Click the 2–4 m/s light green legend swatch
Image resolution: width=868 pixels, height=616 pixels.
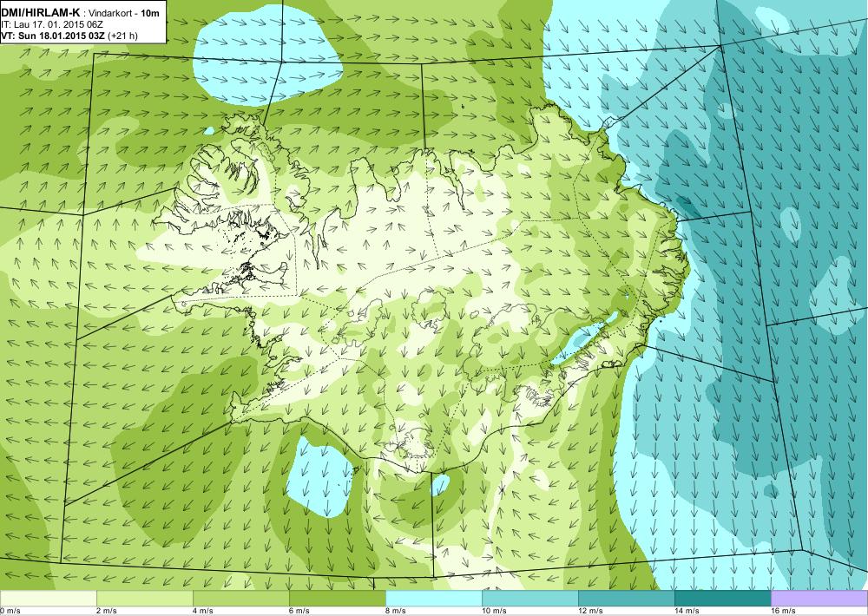[144, 598]
